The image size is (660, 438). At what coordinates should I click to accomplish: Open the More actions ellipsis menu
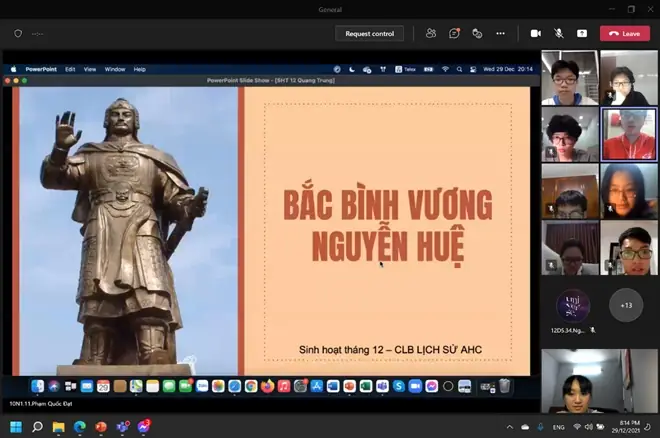pyautogui.click(x=500, y=33)
